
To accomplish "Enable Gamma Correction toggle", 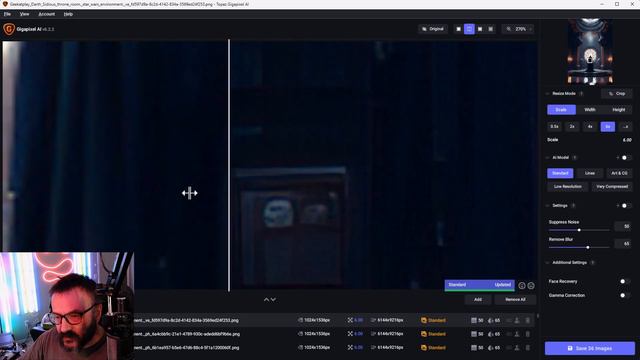I will [x=624, y=295].
